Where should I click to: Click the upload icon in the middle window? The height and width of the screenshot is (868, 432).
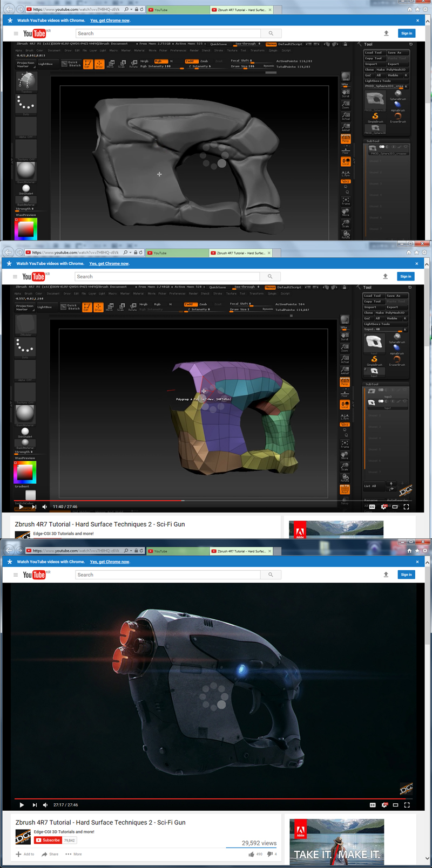click(x=385, y=276)
